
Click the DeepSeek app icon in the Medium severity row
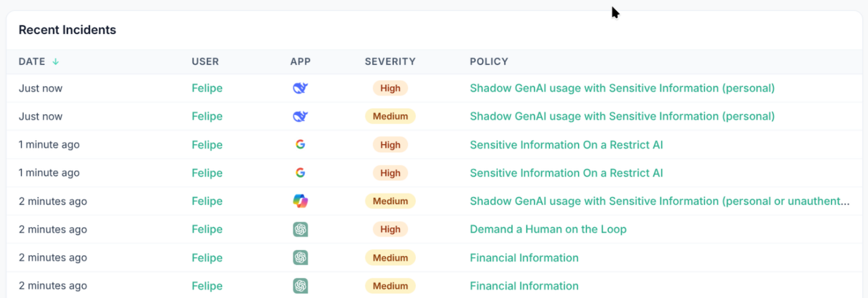301,117
